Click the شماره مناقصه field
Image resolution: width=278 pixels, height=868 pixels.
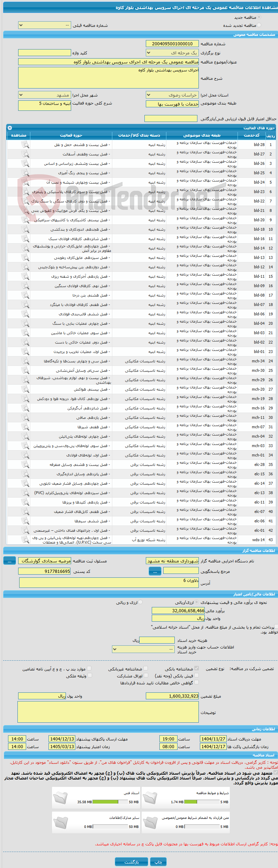[172, 44]
